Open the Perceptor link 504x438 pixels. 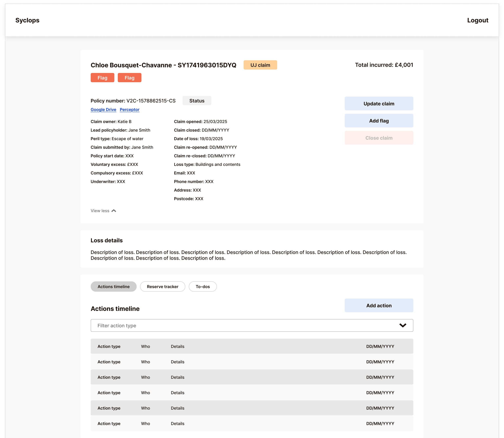pyautogui.click(x=130, y=109)
